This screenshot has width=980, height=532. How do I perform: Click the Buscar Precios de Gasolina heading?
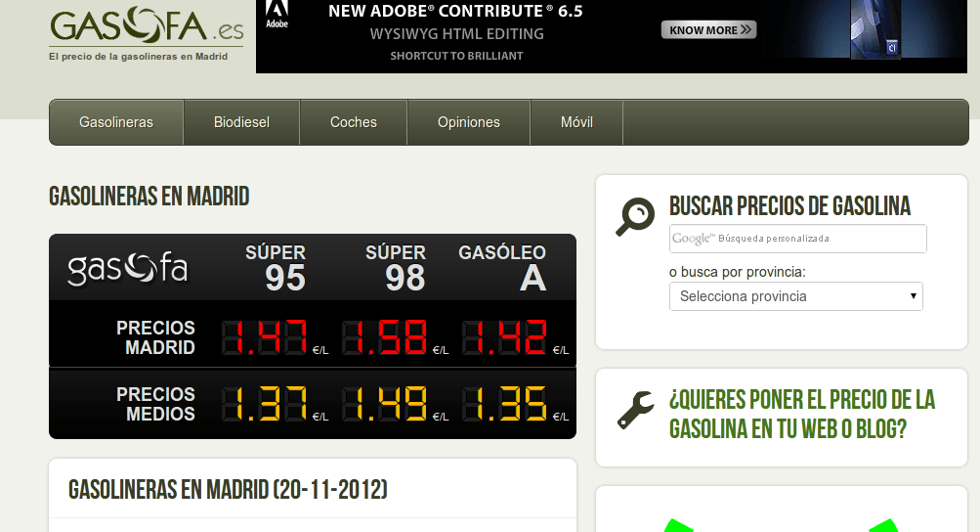point(789,205)
